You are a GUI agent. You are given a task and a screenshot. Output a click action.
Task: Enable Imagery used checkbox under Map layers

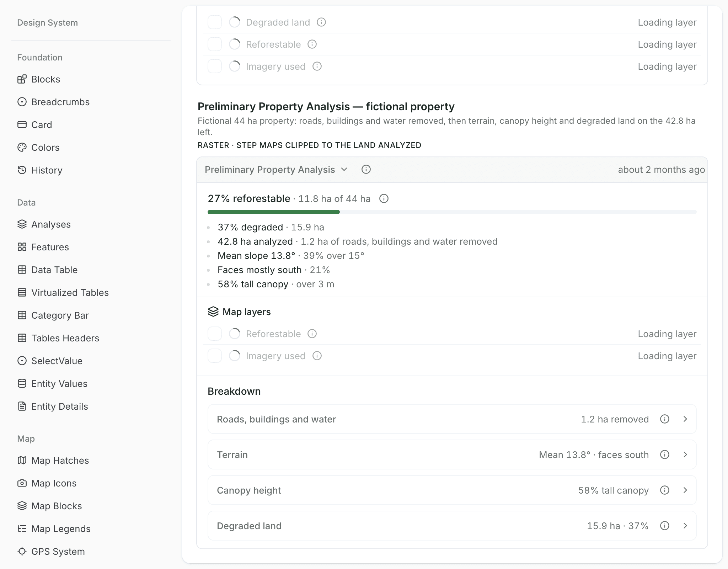(215, 356)
